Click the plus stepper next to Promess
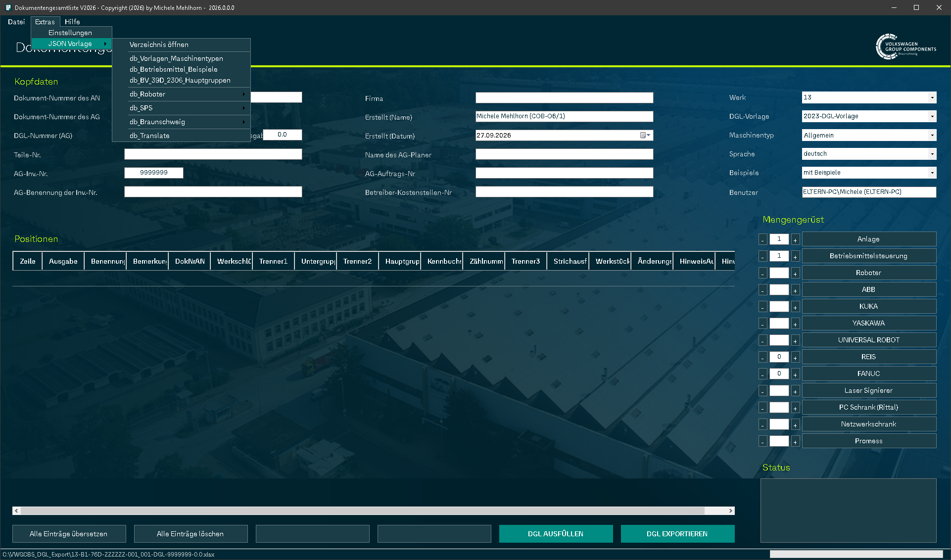951x560 pixels. coord(795,441)
